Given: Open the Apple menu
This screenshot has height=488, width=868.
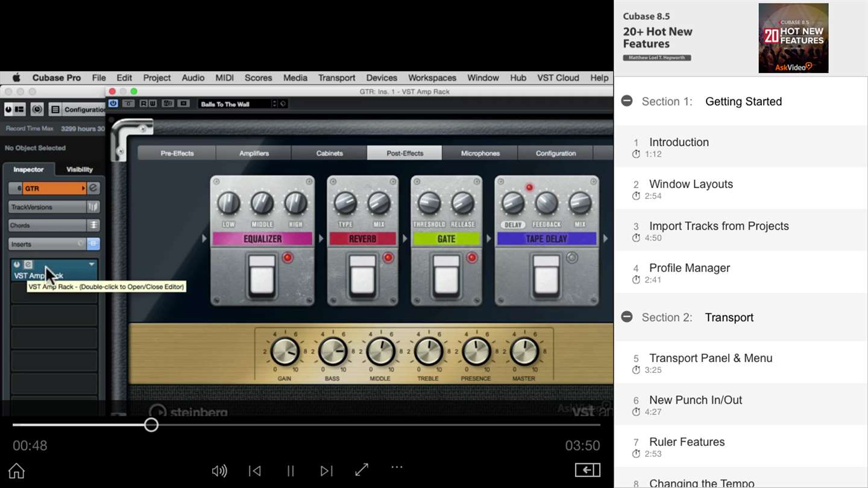Looking at the screenshot, I should (x=16, y=78).
